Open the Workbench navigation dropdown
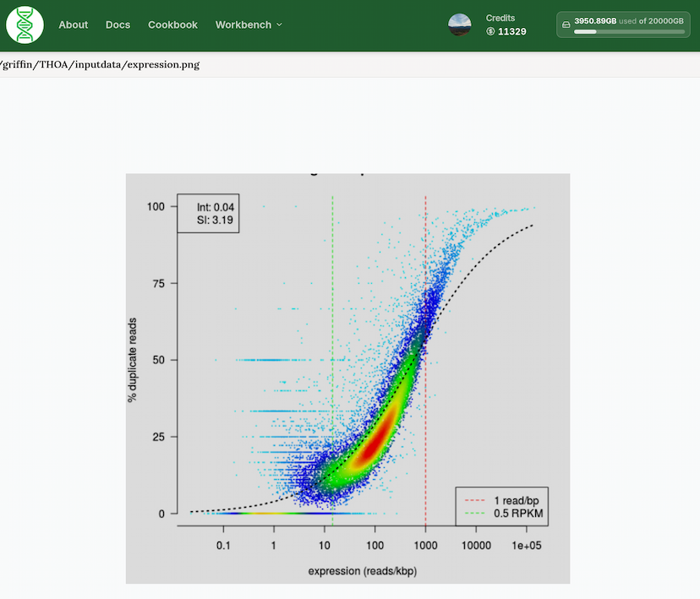This screenshot has height=599, width=700. point(243,25)
